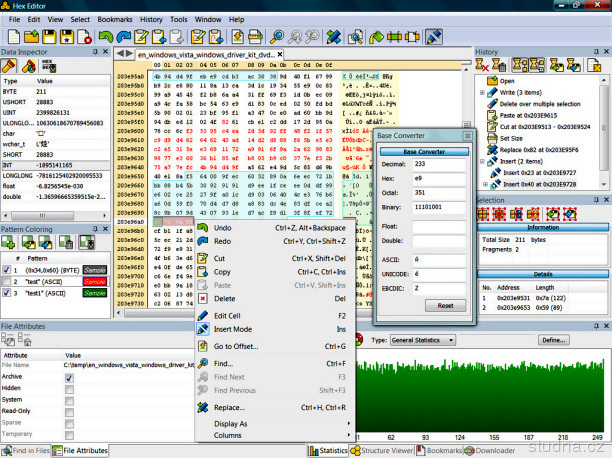Expand the Write (3 items) history node

pos(481,92)
